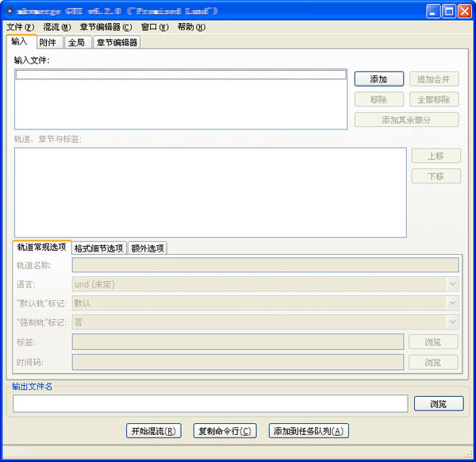Click the 追加合并 button
The width and height of the screenshot is (476, 462).
tap(434, 79)
